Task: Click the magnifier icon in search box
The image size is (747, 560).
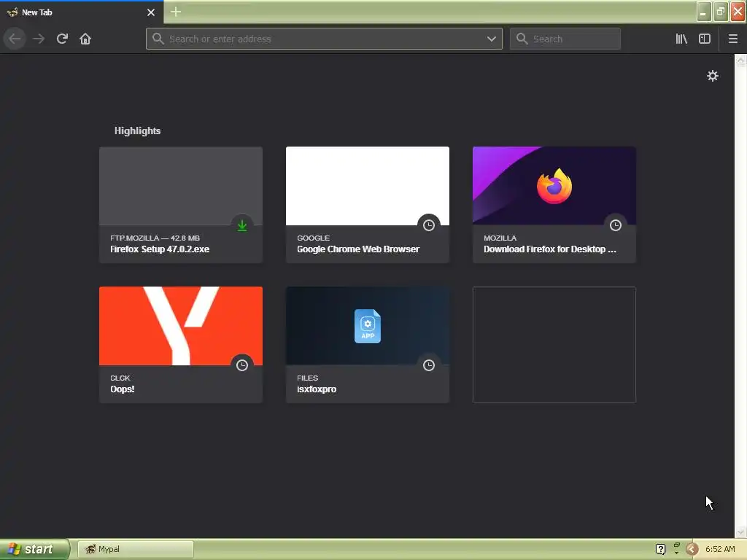Action: tap(522, 39)
